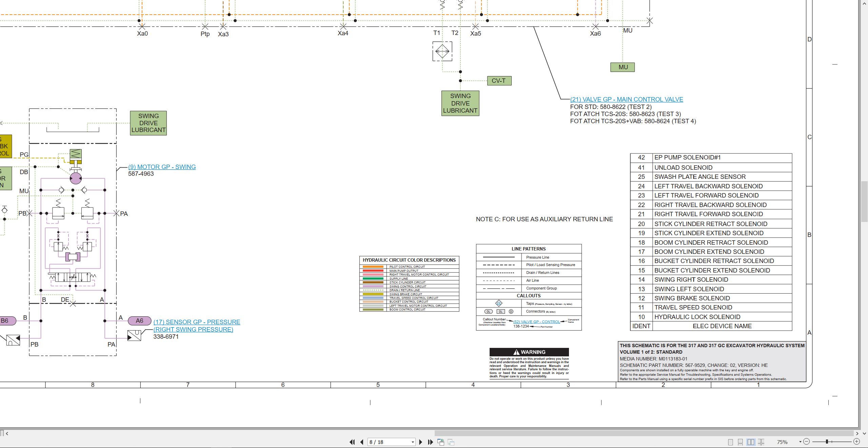Click the (52) VALVE GP - CONTROL legend link

click(536, 322)
